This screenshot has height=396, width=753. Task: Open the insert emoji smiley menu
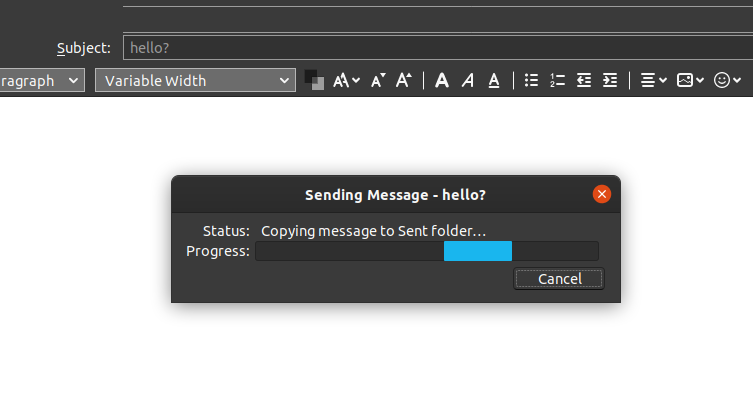point(727,80)
